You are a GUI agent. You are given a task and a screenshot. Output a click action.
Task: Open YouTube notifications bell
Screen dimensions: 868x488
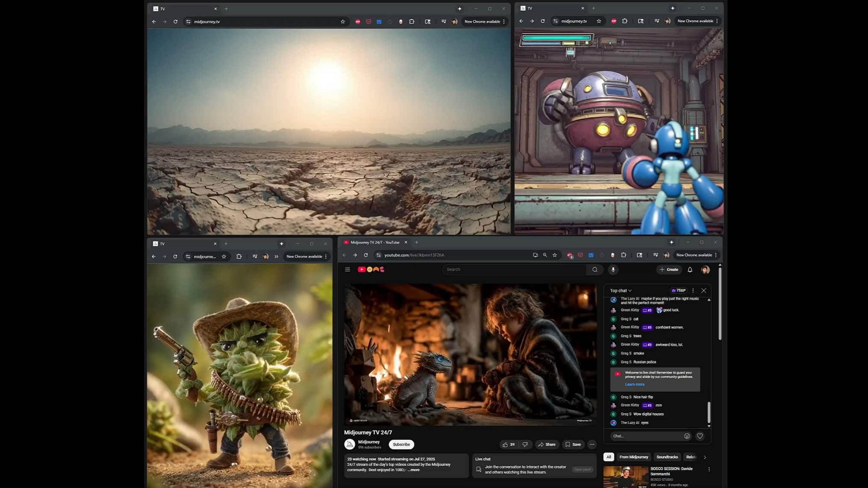(689, 269)
